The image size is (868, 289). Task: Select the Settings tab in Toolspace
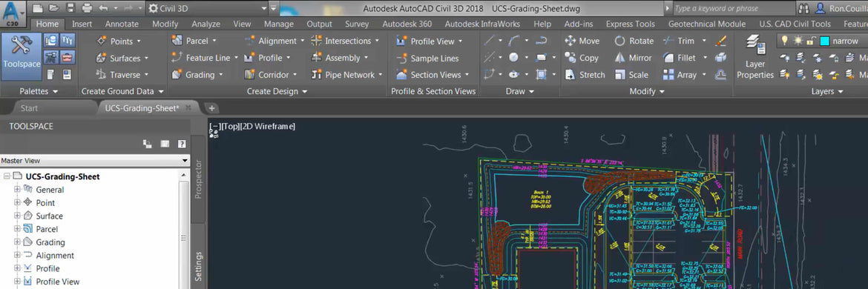(198, 266)
